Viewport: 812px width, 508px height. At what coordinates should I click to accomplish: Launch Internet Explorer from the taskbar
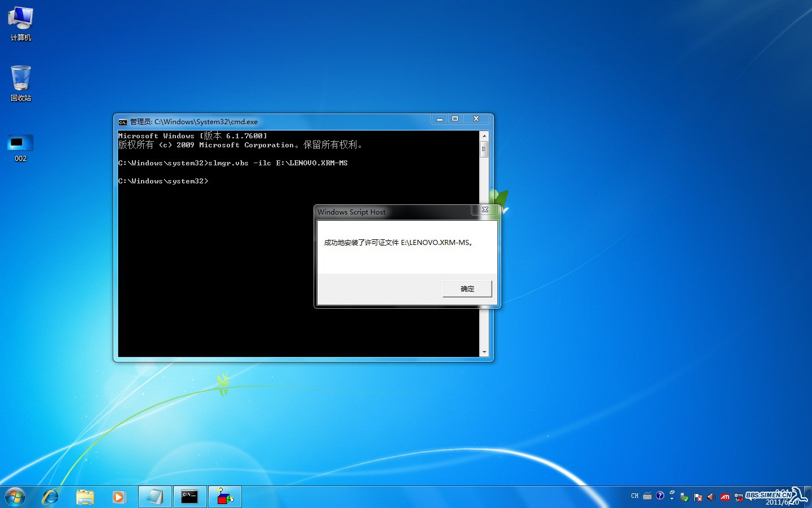(x=50, y=497)
